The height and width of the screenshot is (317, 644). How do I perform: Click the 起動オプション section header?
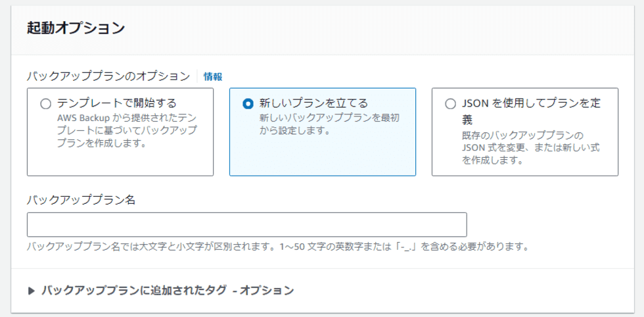coord(76,28)
